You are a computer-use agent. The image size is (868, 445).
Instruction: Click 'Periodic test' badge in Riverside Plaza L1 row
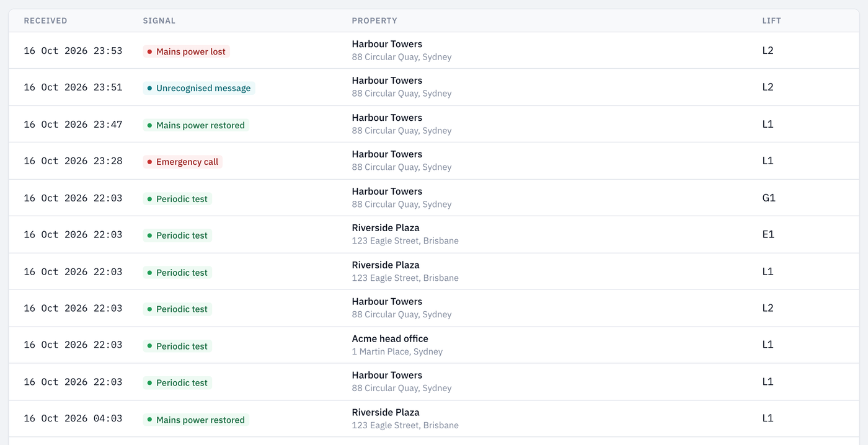click(x=177, y=273)
